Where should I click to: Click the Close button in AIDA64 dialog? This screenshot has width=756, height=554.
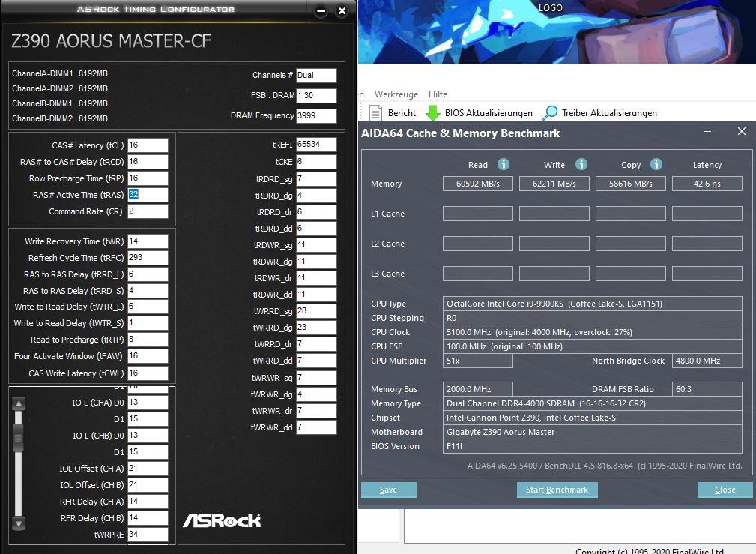(725, 490)
